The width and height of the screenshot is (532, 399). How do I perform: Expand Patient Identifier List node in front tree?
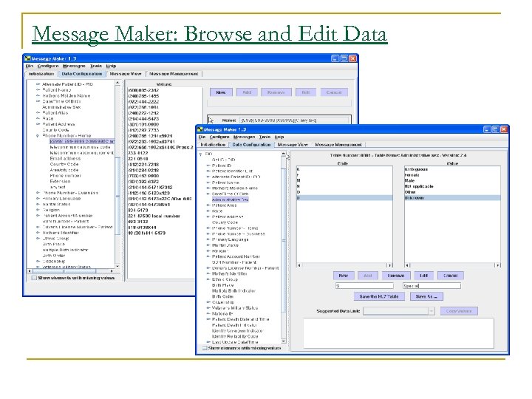click(x=208, y=171)
